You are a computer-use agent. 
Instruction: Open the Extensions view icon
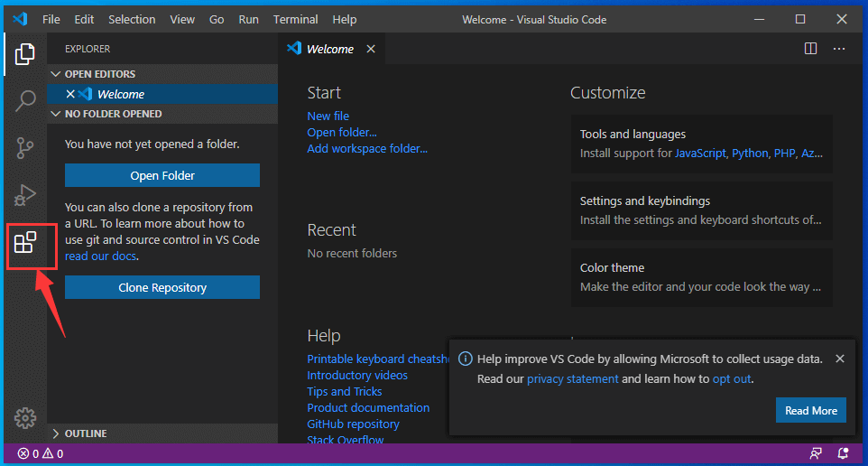(x=25, y=242)
